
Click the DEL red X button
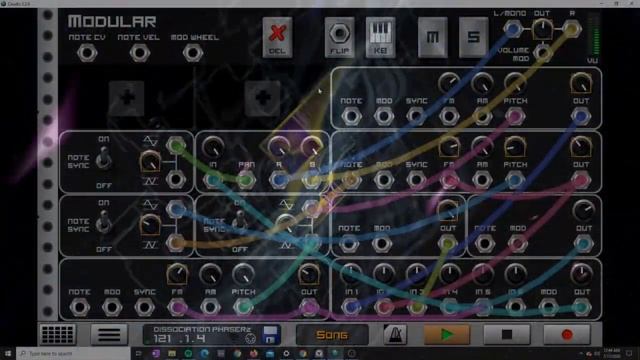(277, 37)
